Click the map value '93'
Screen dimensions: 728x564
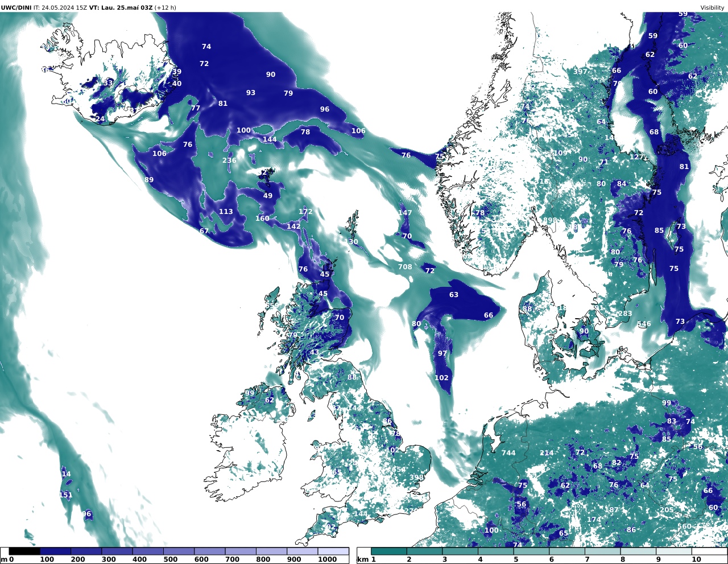pyautogui.click(x=251, y=93)
